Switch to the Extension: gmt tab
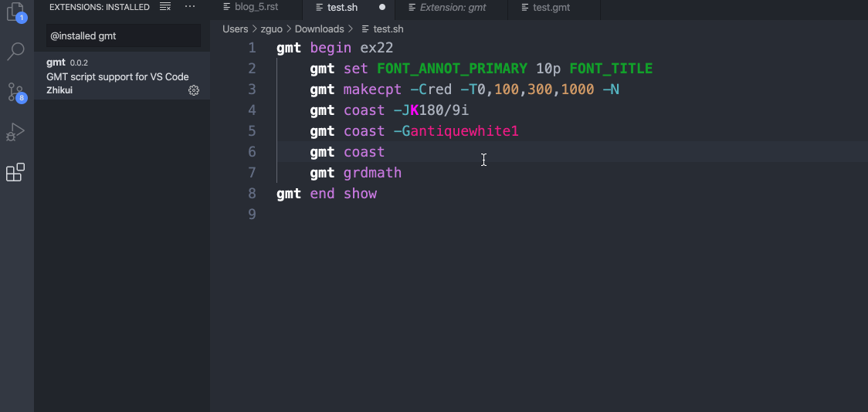 452,7
